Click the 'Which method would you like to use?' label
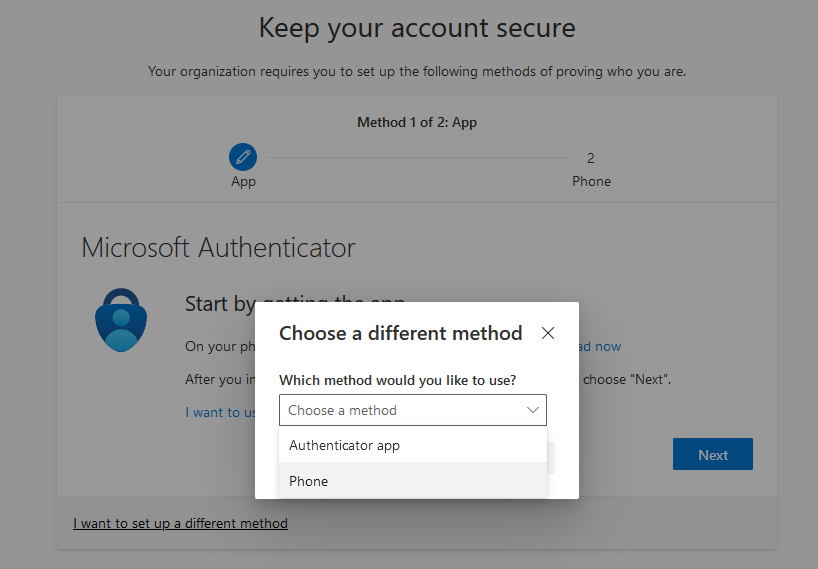 tap(398, 380)
